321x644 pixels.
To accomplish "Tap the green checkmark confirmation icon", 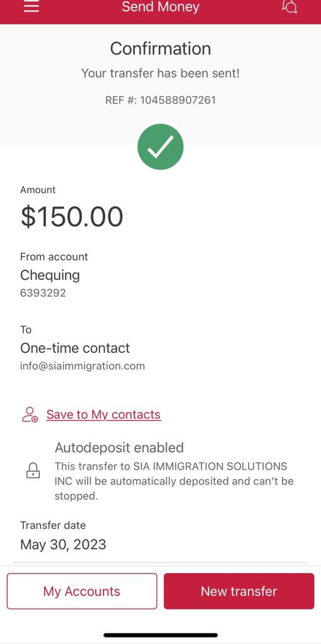I will [160, 147].
